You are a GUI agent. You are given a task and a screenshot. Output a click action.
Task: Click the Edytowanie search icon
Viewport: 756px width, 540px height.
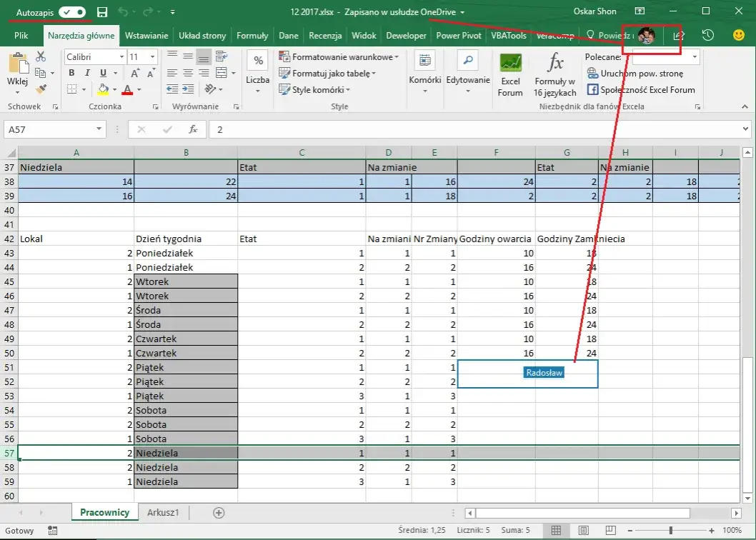point(467,61)
